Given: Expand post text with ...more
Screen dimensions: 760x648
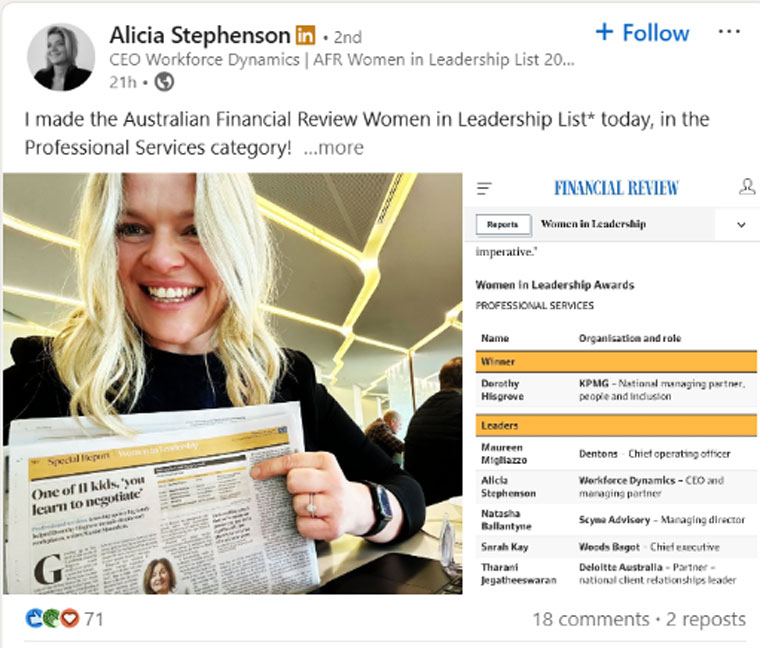Looking at the screenshot, I should click(x=333, y=147).
